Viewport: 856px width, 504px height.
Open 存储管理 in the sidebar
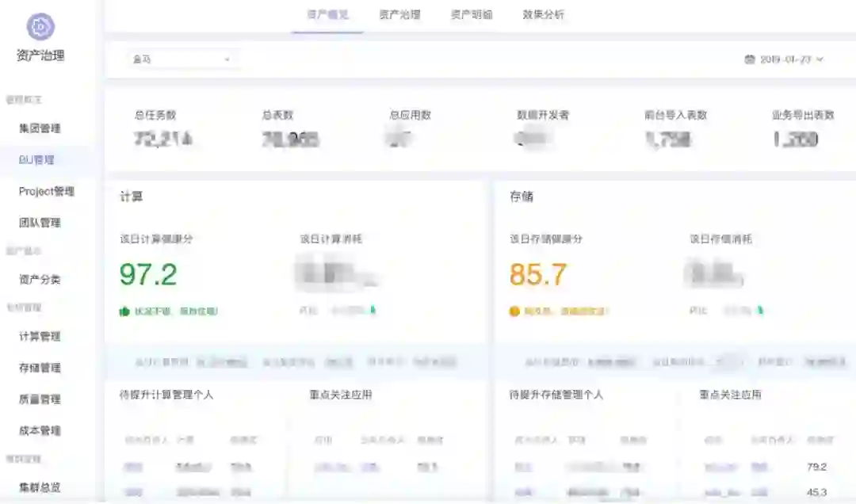coord(40,368)
